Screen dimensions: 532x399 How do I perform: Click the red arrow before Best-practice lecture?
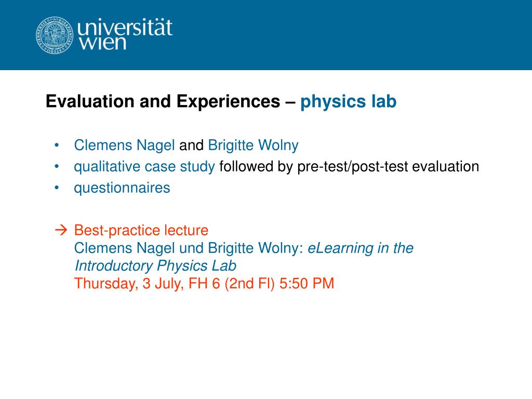click(x=61, y=230)
